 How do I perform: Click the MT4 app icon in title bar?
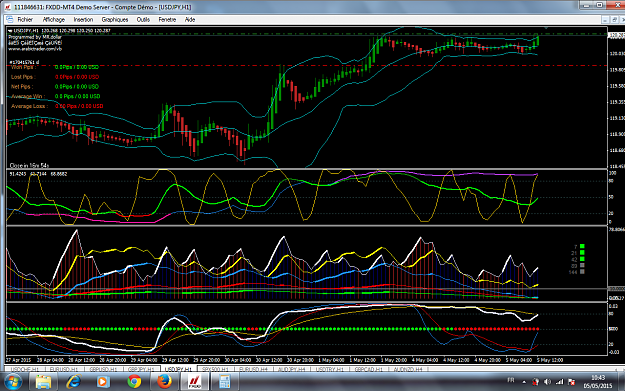(7, 7)
